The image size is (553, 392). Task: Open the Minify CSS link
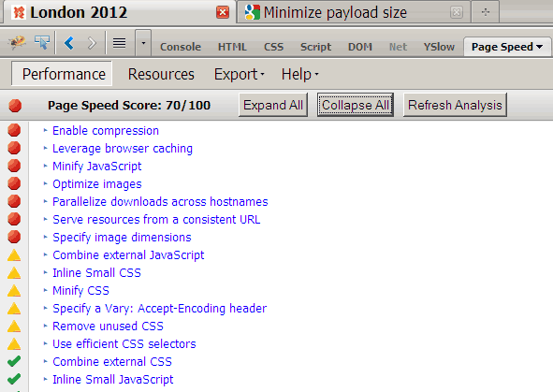(x=80, y=291)
